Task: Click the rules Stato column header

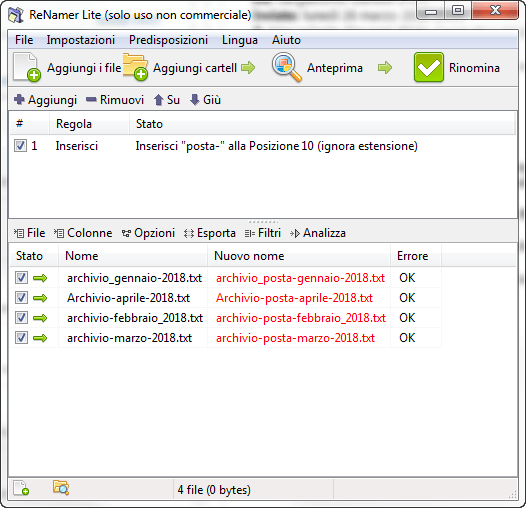Action: [322, 124]
